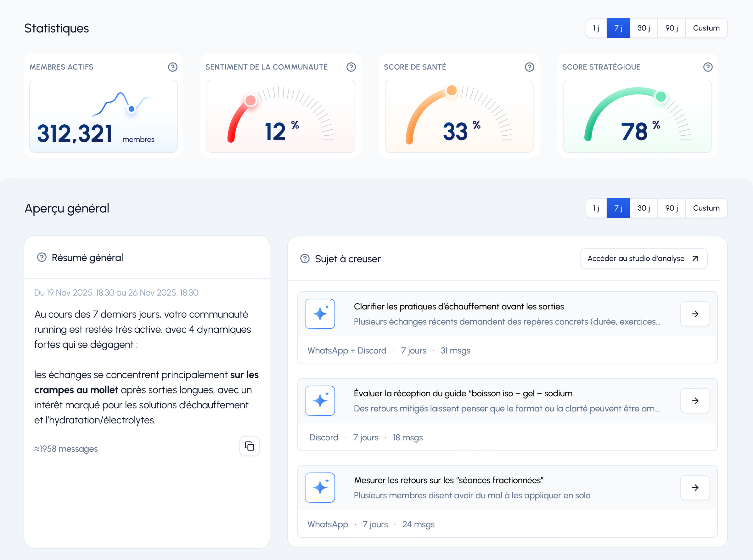Click the blue point on members chart

tap(132, 109)
